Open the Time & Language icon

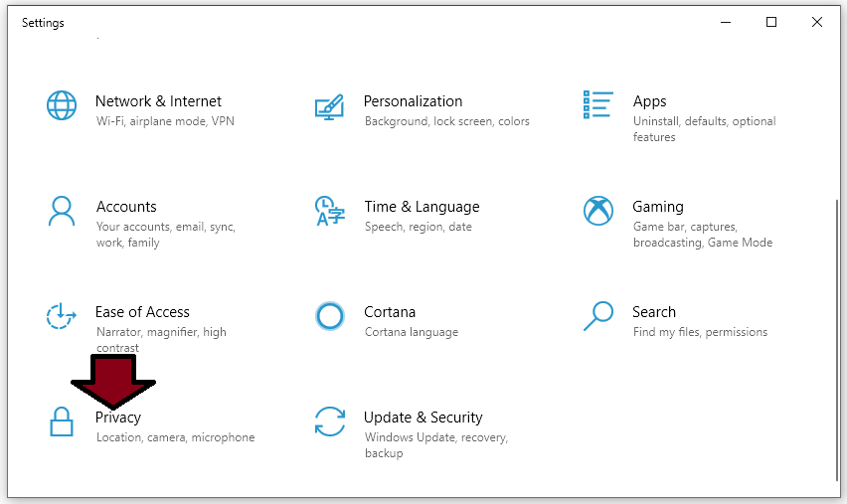coord(329,211)
